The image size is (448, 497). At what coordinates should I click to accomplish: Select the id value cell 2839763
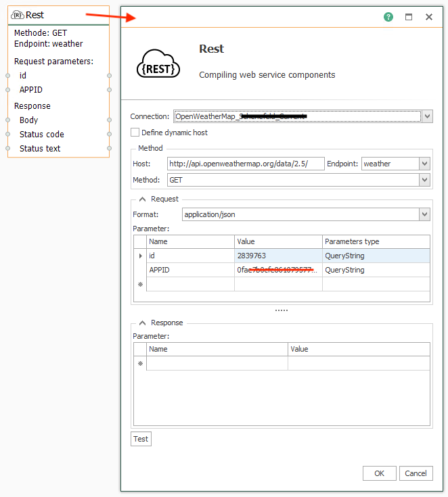278,256
